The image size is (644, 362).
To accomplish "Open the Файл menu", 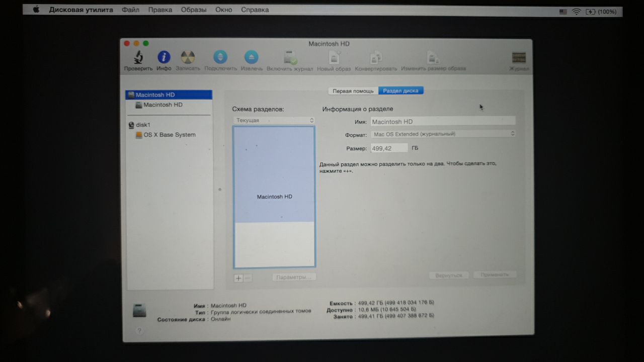I will 130,10.
